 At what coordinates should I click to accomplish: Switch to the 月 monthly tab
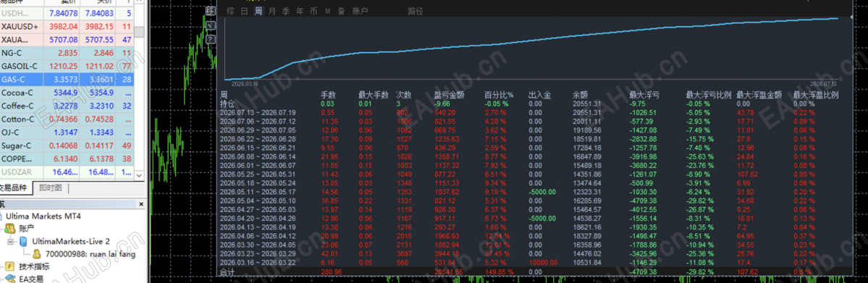tap(271, 11)
